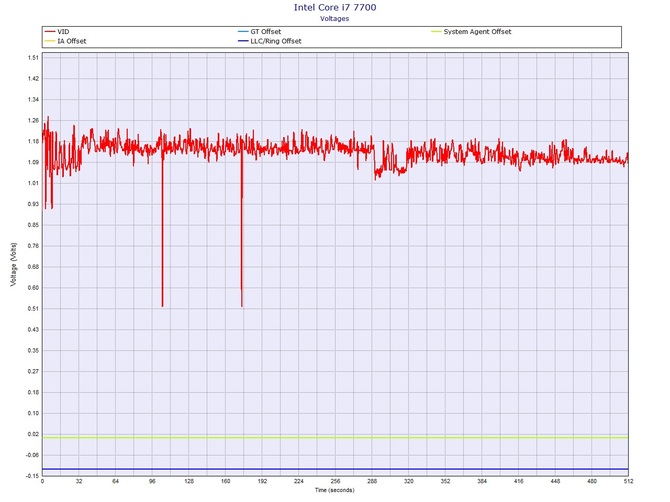670x502 pixels.
Task: Click the yellow IA Offset legend line
Action: point(50,41)
